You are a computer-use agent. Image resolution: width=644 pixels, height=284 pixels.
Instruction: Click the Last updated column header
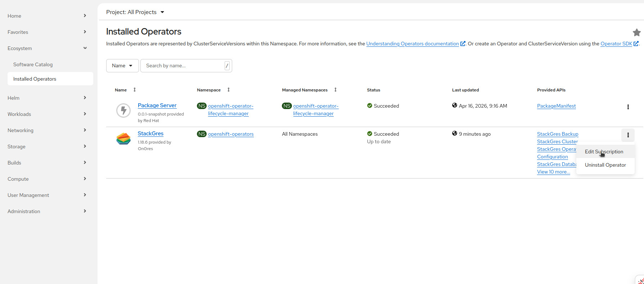coord(465,90)
